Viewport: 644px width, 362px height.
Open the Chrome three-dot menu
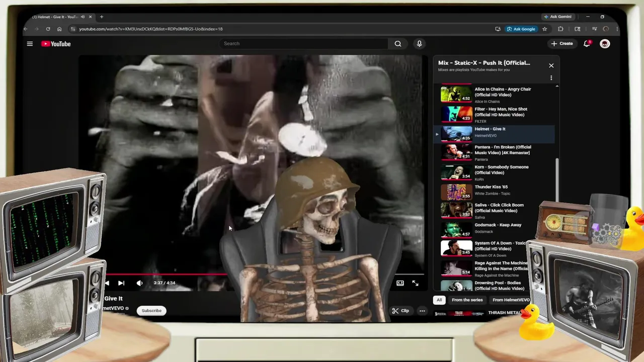[x=617, y=29]
